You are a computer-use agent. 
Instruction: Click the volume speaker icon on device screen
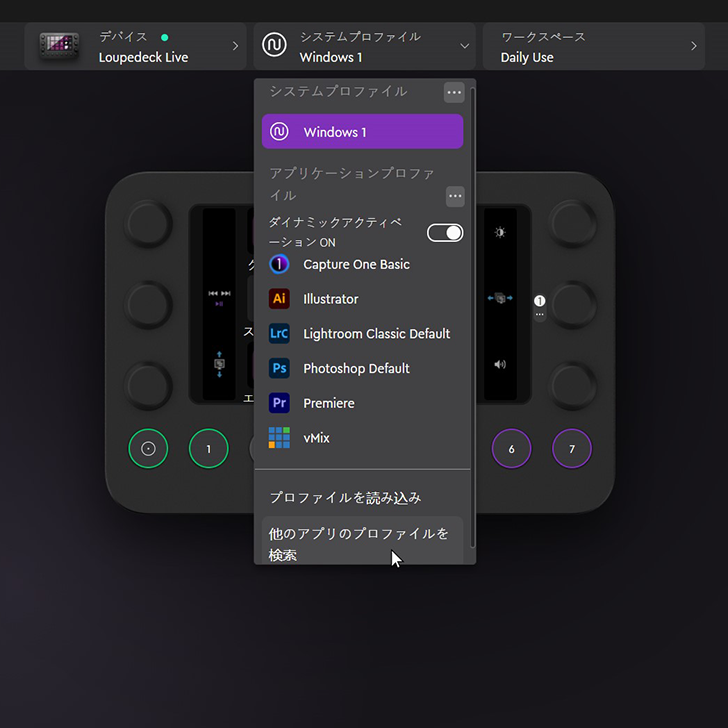[500, 364]
